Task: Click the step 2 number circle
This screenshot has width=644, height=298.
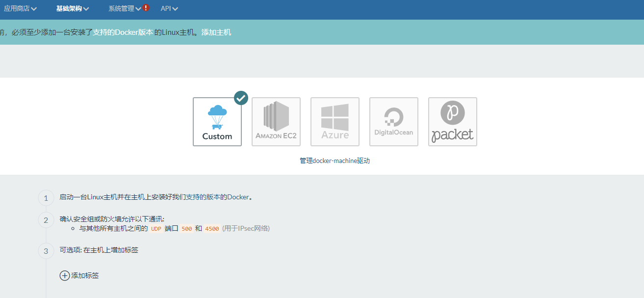Action: pos(46,220)
